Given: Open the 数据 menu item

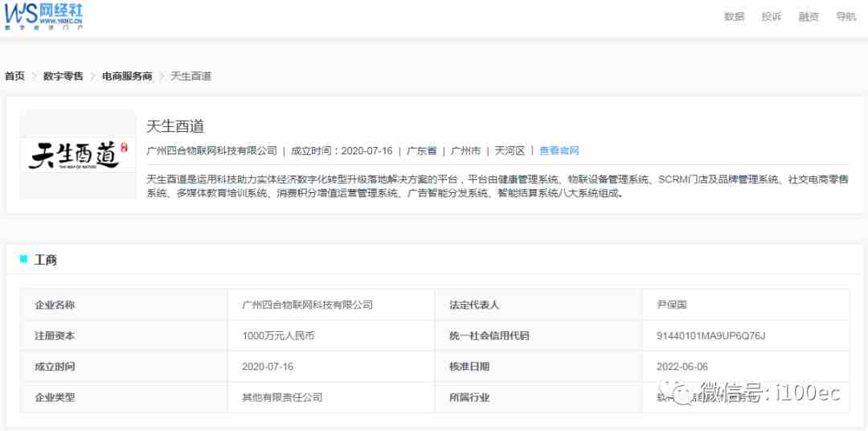Looking at the screenshot, I should point(734,17).
